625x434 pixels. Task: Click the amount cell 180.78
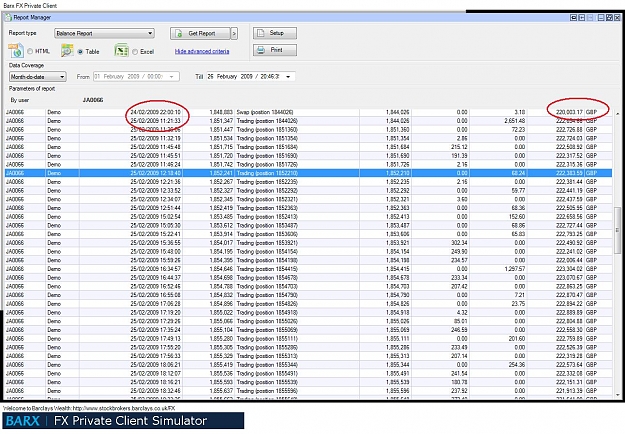(x=459, y=382)
